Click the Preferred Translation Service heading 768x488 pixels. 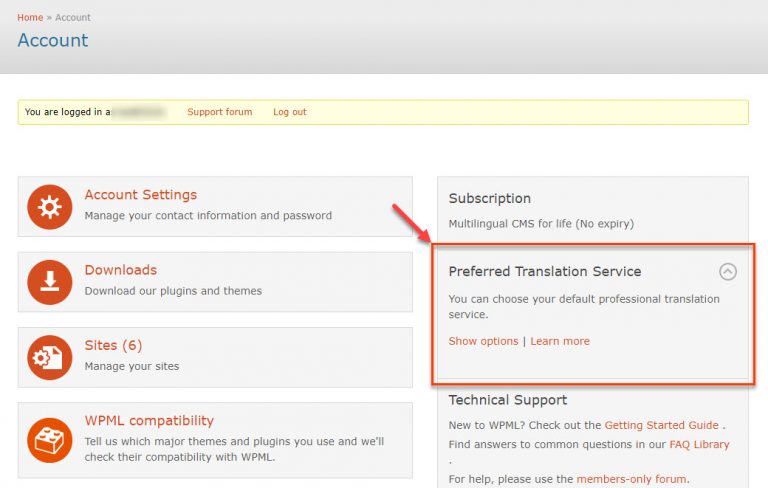pos(545,271)
